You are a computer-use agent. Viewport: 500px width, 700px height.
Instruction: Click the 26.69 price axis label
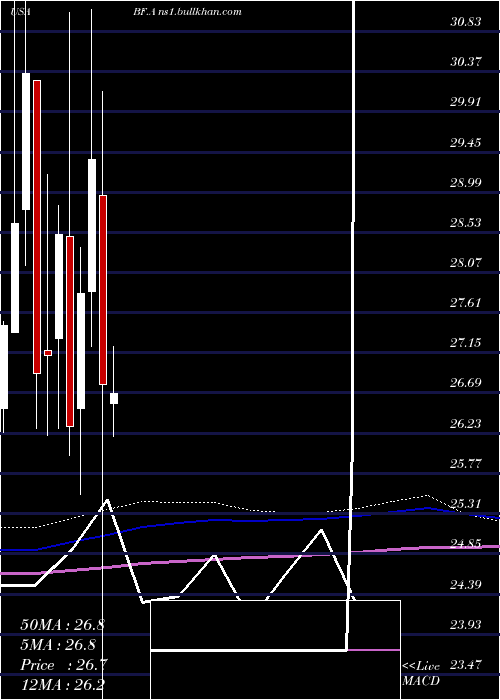pos(466,383)
